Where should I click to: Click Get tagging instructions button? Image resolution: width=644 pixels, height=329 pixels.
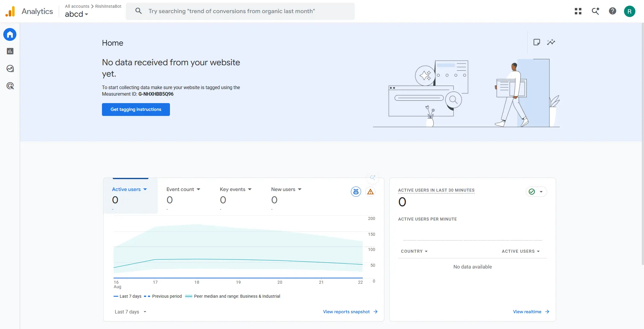(x=136, y=109)
